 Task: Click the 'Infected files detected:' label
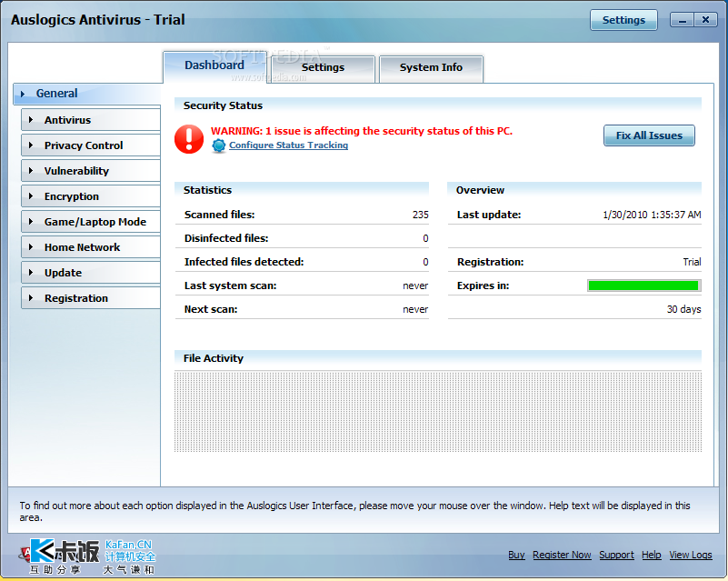pos(244,262)
